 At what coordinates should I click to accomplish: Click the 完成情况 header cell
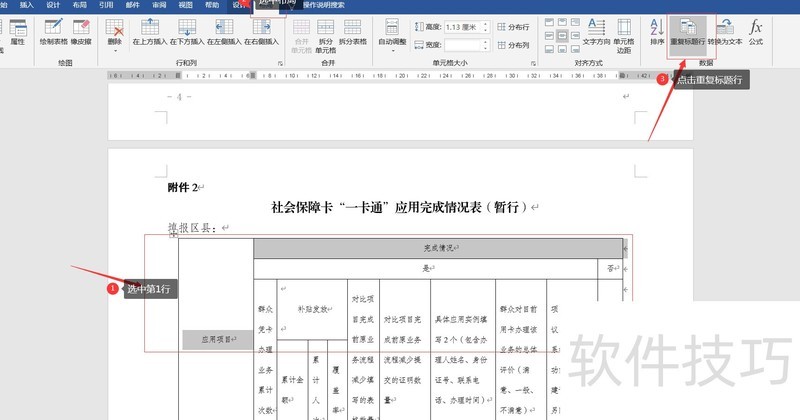(438, 248)
